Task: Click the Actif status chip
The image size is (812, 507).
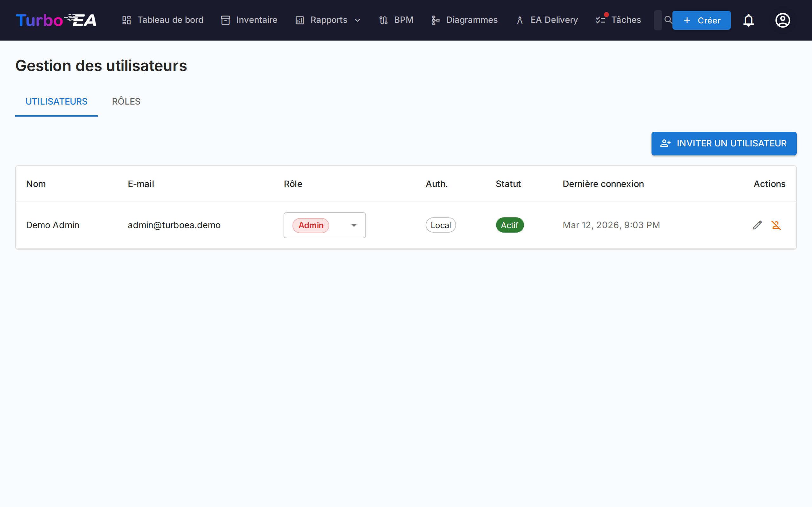Action: 510,225
